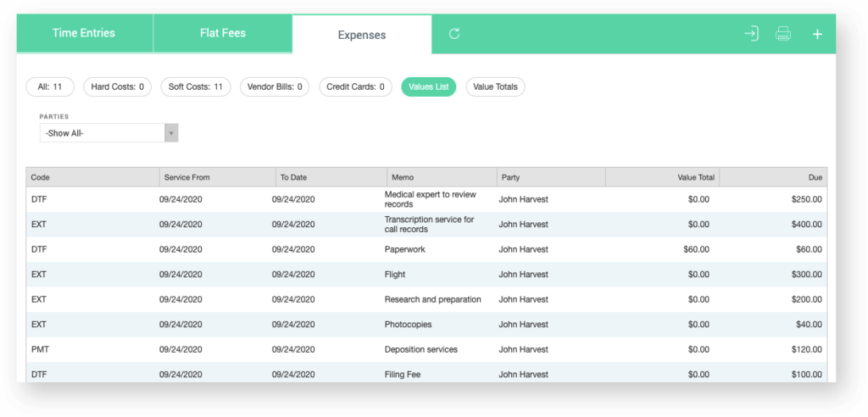This screenshot has width=868, height=417.
Task: Click the EXT code in the Flight row
Action: click(x=39, y=274)
